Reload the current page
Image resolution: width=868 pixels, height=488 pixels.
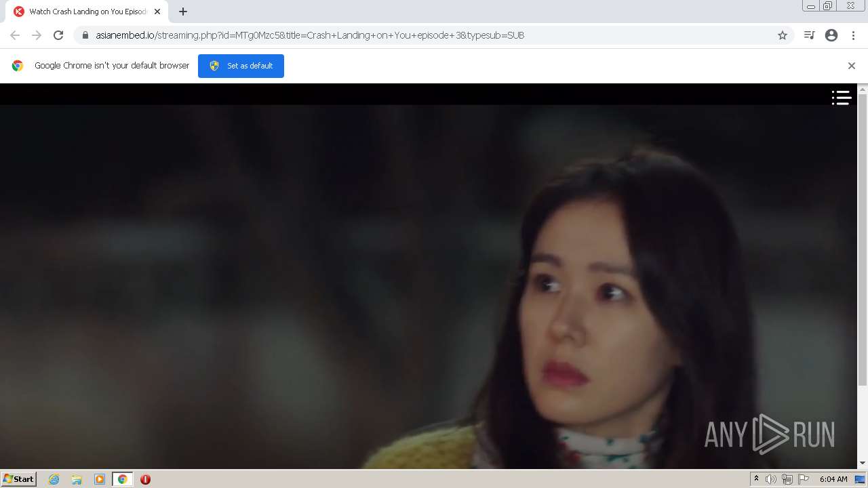tap(58, 35)
